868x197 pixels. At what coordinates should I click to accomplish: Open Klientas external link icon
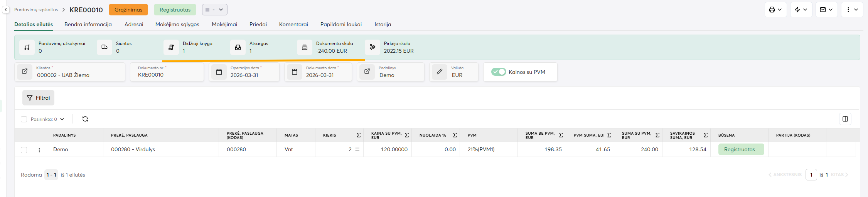[25, 72]
